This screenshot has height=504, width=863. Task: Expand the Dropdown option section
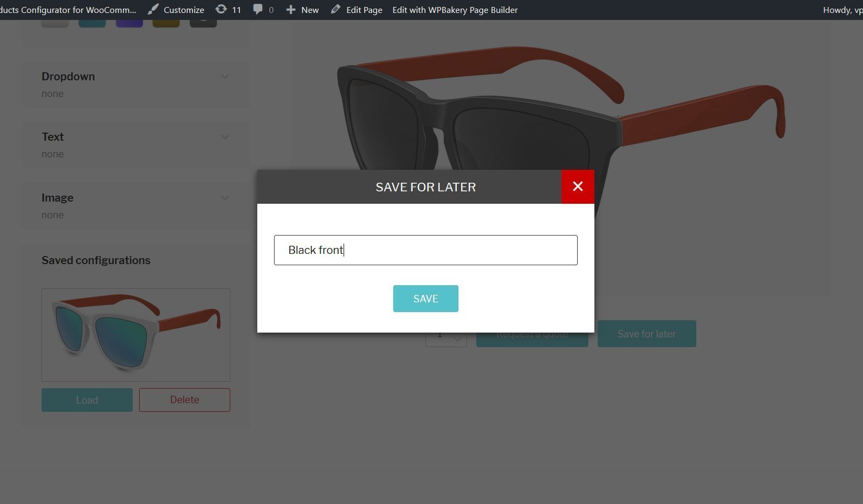click(224, 77)
